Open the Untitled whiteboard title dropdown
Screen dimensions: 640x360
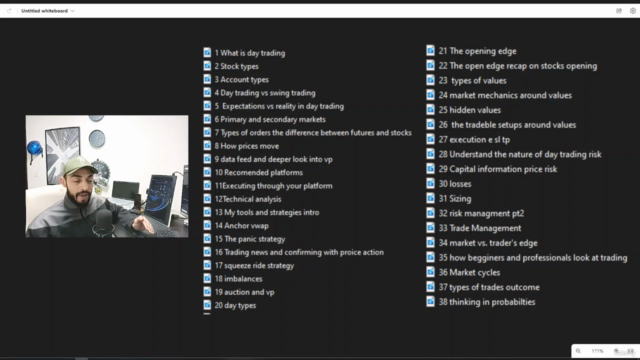[48, 11]
